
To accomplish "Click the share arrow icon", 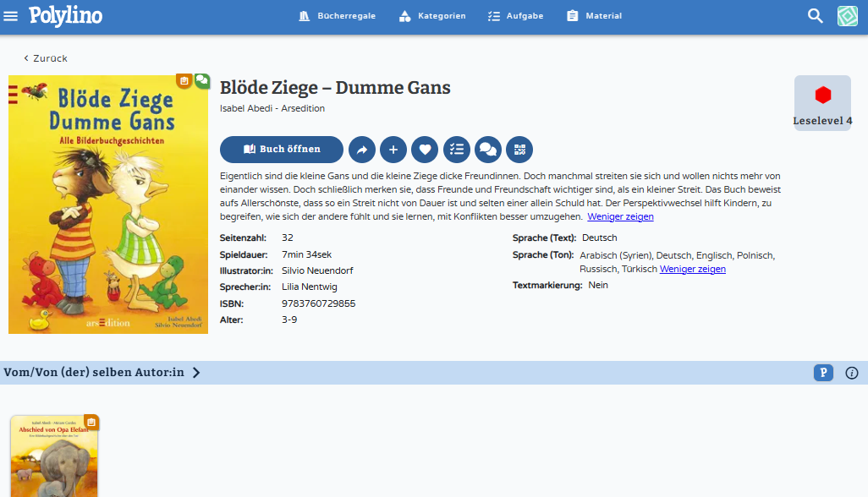I will [x=362, y=150].
